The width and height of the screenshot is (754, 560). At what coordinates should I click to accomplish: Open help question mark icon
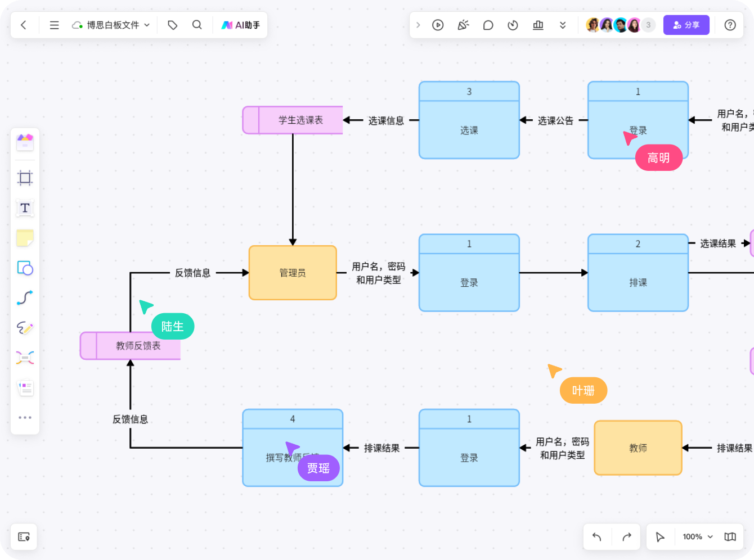730,25
